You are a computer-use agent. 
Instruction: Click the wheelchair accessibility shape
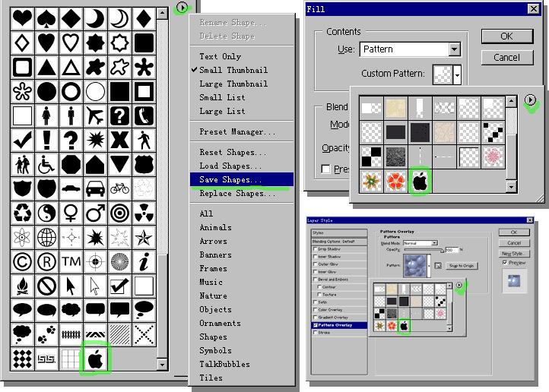(46, 163)
